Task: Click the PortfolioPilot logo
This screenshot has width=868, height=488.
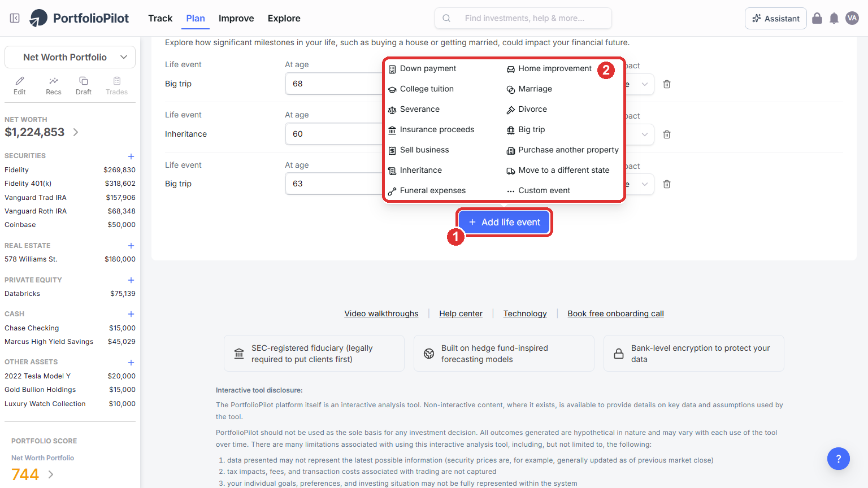Action: point(79,18)
